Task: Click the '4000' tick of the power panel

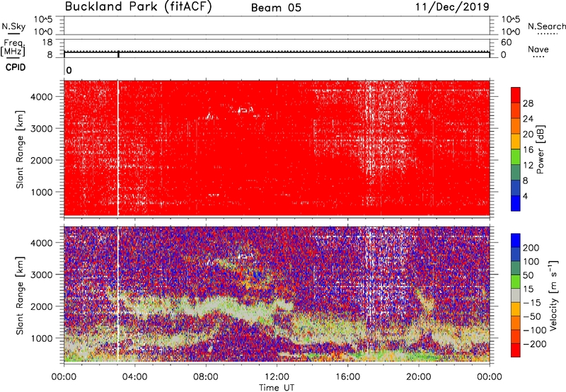Action: click(42, 97)
